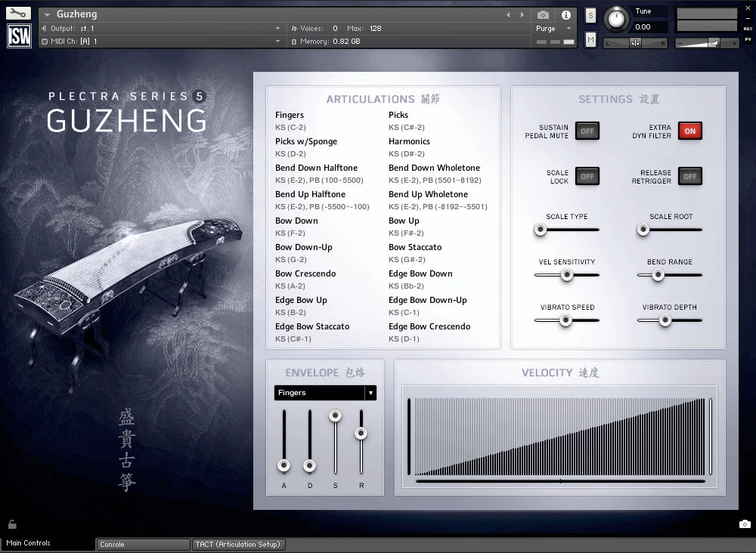The width and height of the screenshot is (756, 553).
Task: Open the instrument info icon
Action: (565, 14)
